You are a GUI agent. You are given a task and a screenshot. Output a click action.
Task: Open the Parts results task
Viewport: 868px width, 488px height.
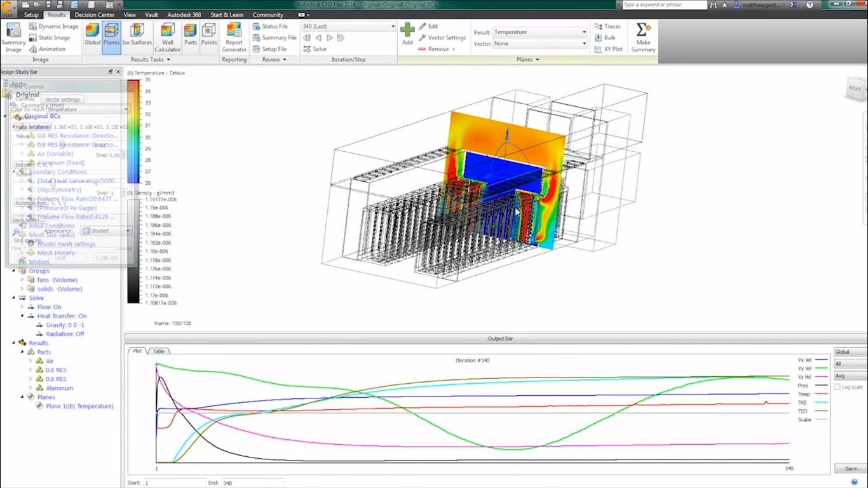(x=191, y=36)
